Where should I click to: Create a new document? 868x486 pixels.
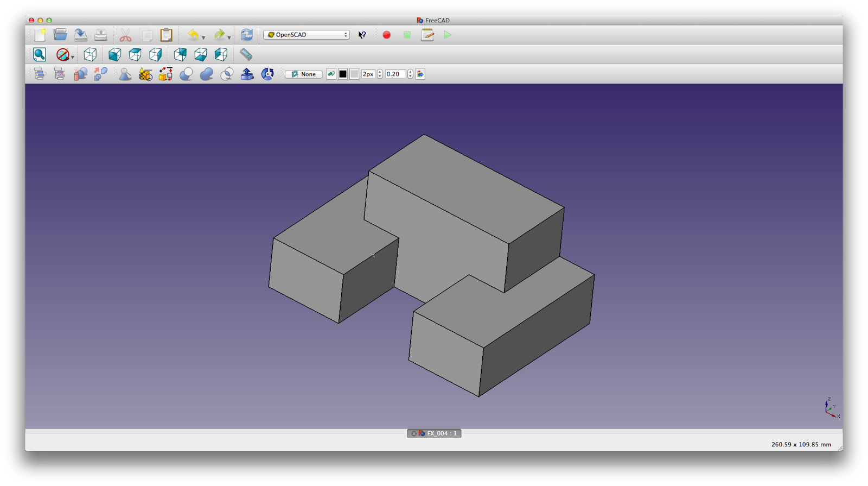(40, 35)
